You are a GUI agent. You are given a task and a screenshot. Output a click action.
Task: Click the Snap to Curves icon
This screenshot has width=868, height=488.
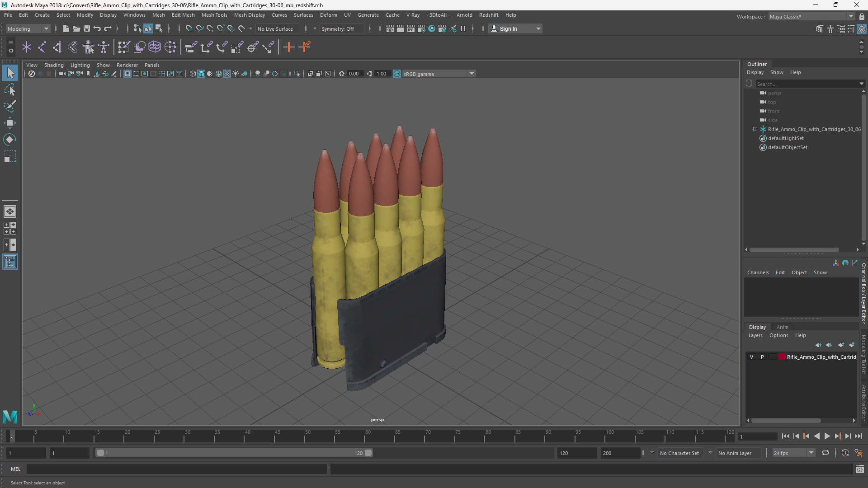pyautogui.click(x=200, y=28)
